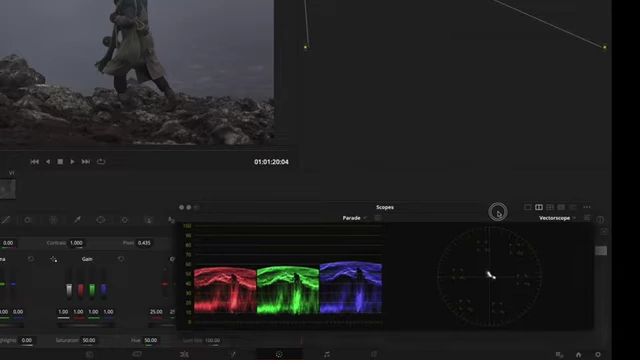
Task: Play the clip in reverse
Action: (x=48, y=162)
